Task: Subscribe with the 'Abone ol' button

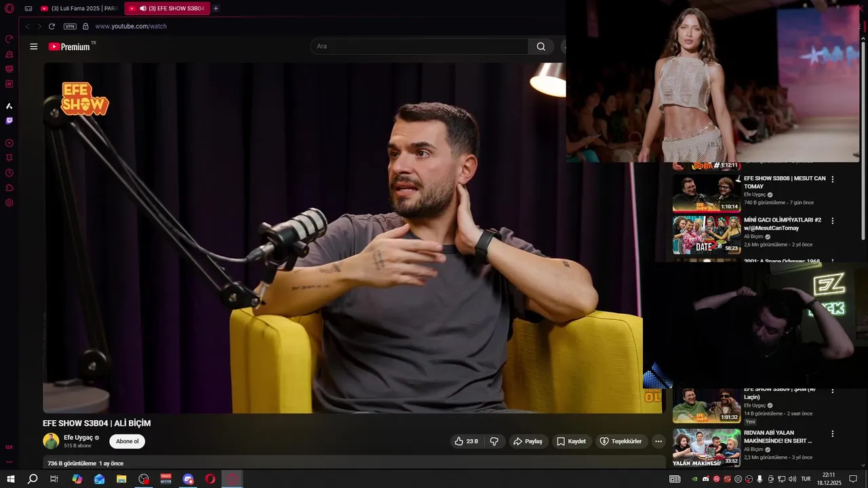Action: (x=127, y=441)
